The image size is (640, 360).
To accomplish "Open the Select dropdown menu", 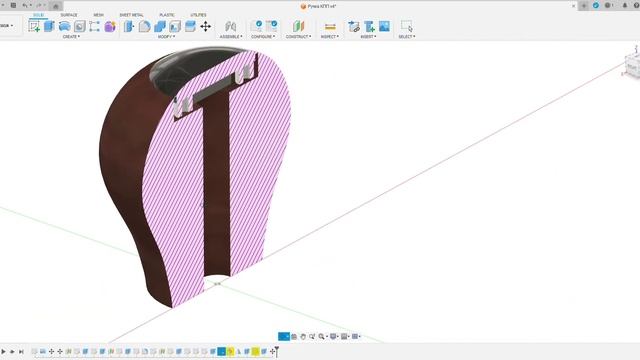I will tap(407, 37).
